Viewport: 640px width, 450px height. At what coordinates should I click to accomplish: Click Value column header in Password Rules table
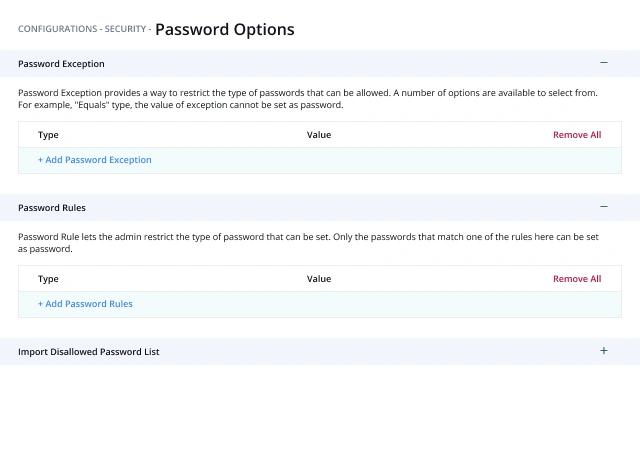tap(319, 279)
